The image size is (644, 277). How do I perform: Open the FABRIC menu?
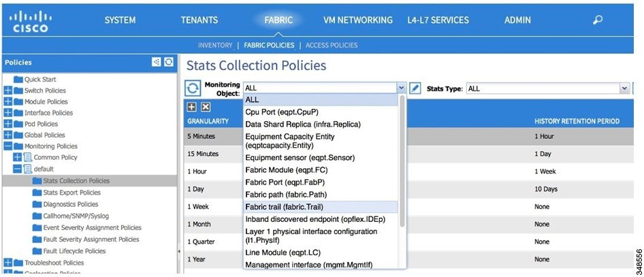coord(278,20)
